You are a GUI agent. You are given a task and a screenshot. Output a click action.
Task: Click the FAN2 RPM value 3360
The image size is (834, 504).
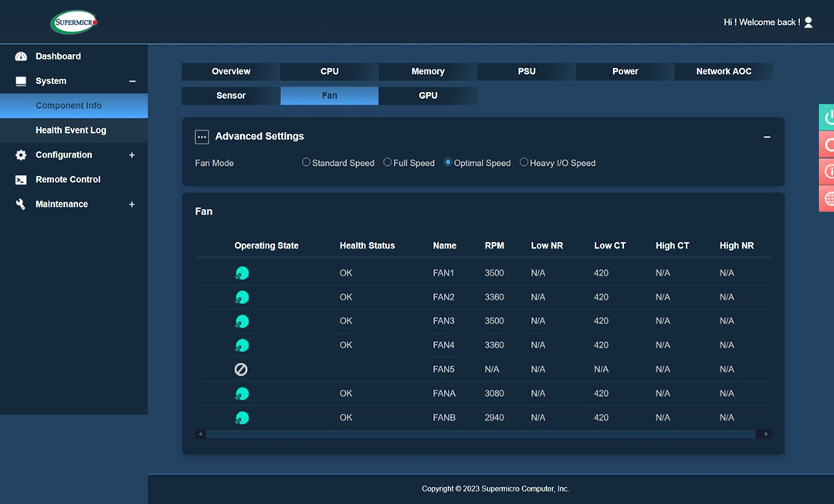coord(494,297)
